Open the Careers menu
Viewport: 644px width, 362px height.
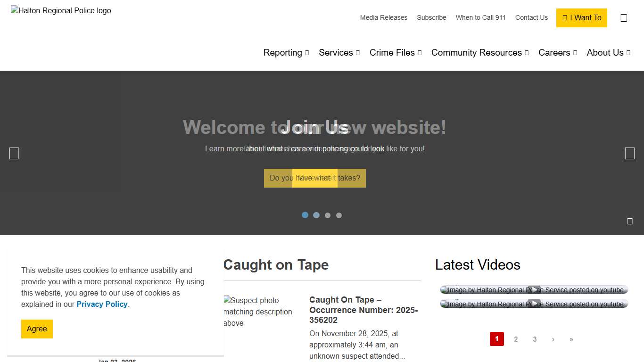pyautogui.click(x=557, y=53)
